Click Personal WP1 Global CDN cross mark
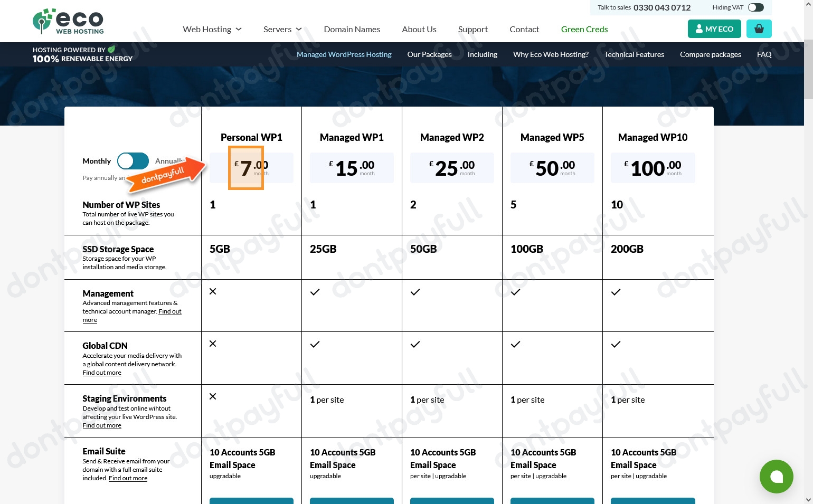The image size is (813, 504). click(213, 344)
